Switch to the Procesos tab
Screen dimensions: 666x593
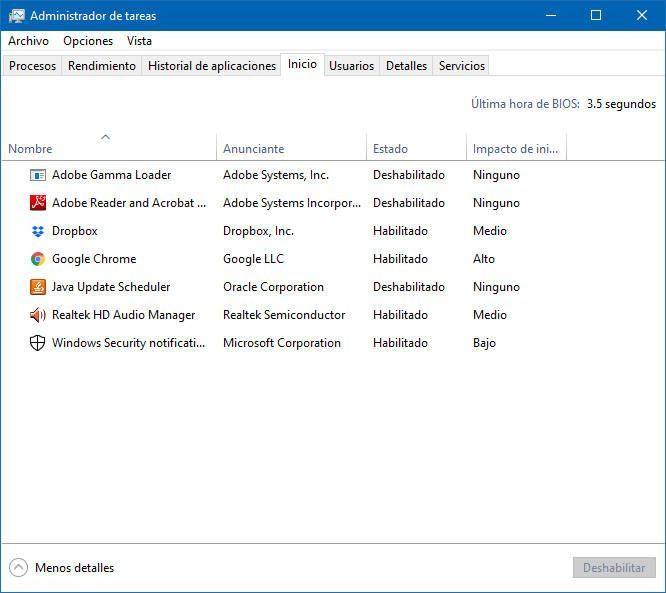pos(32,66)
